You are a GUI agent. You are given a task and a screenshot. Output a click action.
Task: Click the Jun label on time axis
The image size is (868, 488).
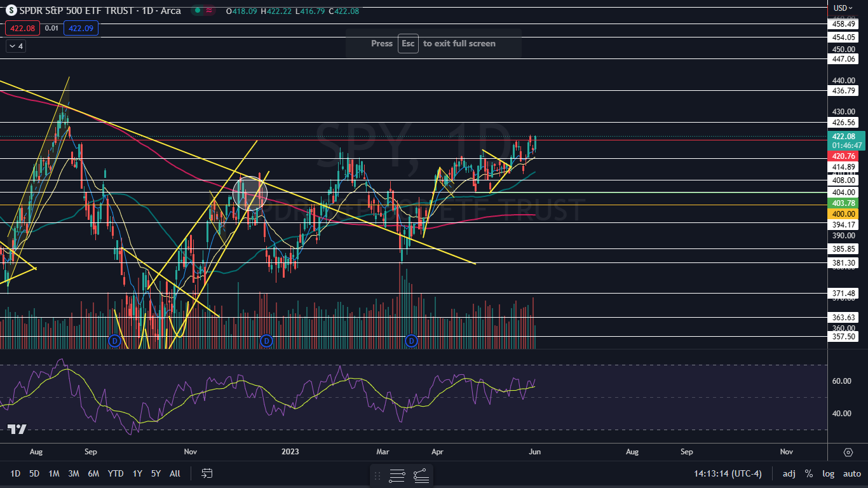coord(534,452)
